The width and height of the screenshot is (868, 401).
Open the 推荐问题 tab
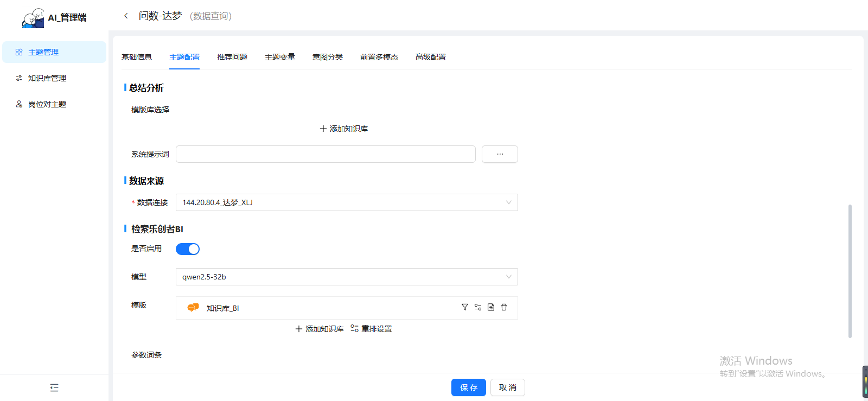232,57
